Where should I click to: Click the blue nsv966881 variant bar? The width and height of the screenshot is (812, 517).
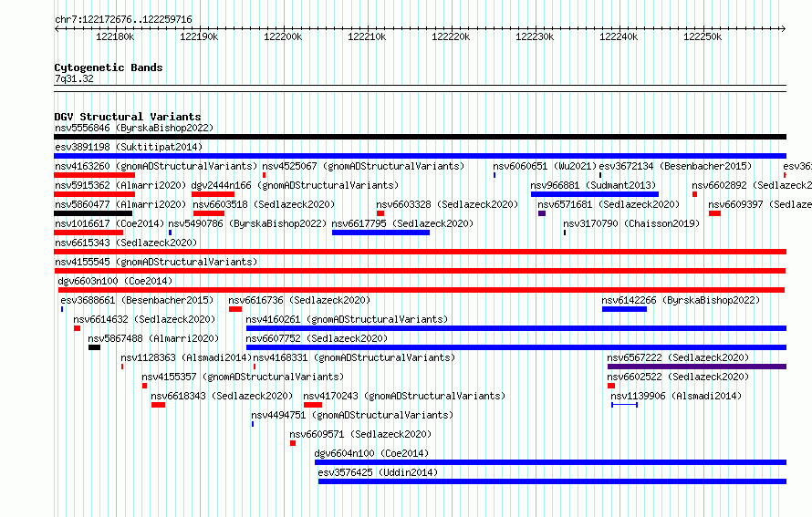point(595,194)
